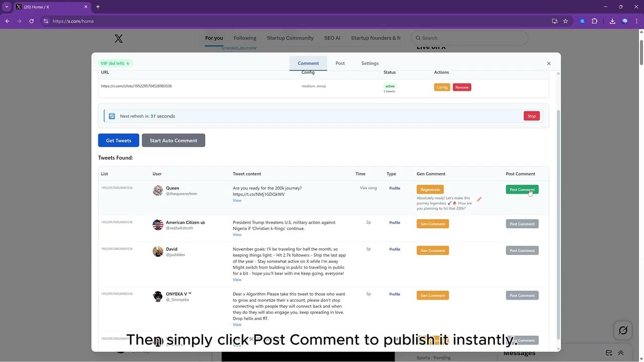Close the comment tool dialog

pyautogui.click(x=549, y=63)
